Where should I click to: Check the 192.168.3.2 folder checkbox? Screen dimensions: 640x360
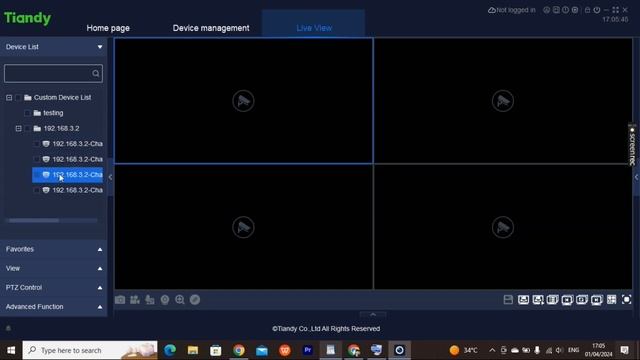coord(27,129)
